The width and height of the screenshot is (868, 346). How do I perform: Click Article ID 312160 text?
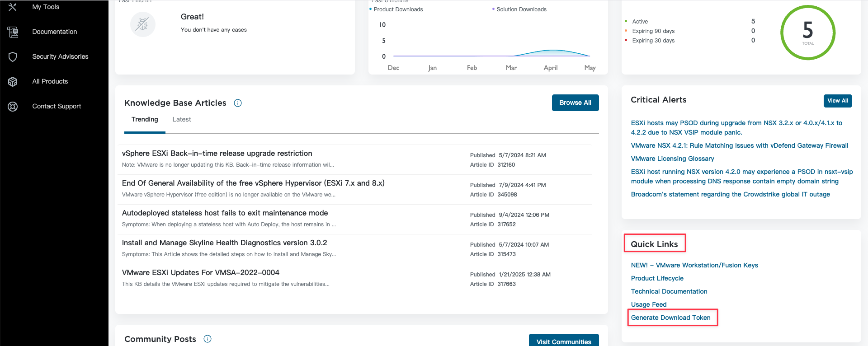(x=493, y=165)
